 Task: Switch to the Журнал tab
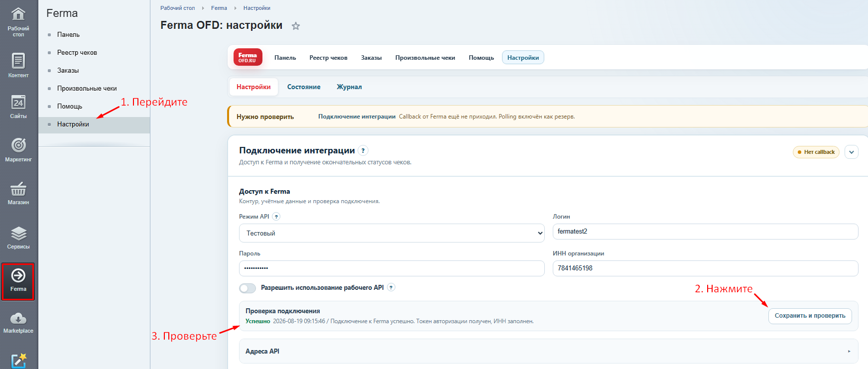tap(350, 87)
